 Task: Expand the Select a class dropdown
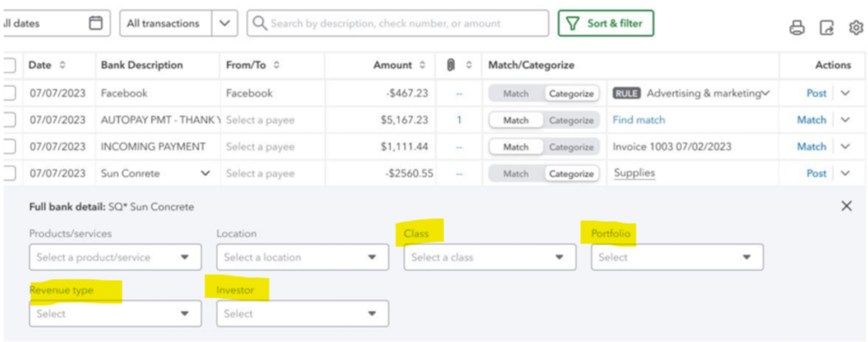pos(490,257)
